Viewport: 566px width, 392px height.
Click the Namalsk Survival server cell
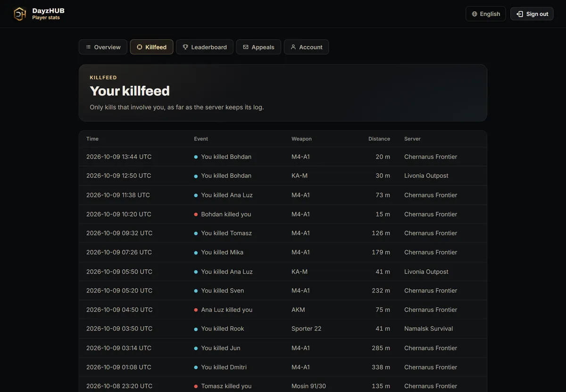[x=428, y=329]
